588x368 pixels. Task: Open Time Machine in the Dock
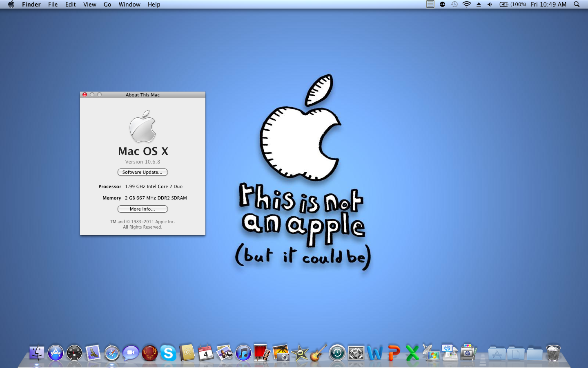(337, 353)
